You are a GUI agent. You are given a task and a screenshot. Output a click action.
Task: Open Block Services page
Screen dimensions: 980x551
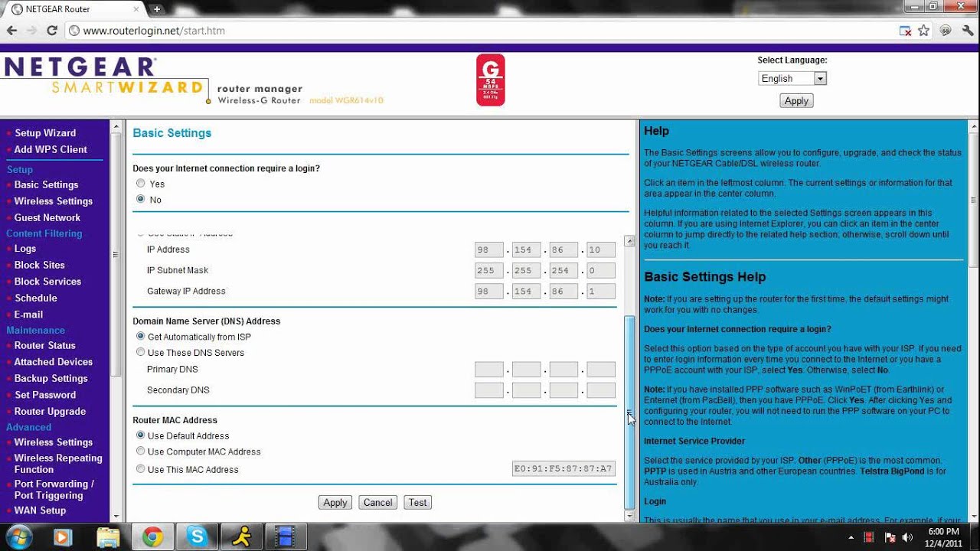coord(47,282)
